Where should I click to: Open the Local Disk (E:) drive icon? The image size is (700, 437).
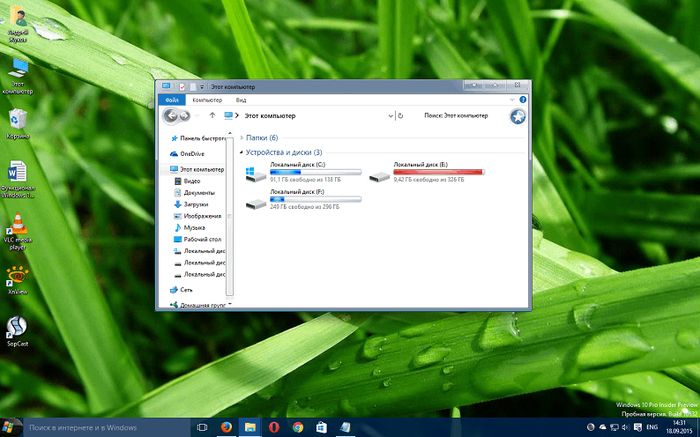tap(379, 175)
